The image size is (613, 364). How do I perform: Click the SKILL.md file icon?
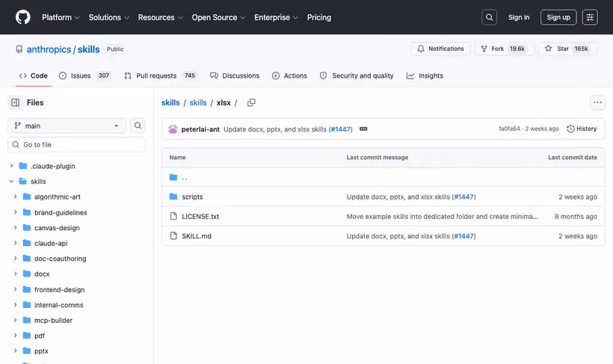(x=173, y=235)
